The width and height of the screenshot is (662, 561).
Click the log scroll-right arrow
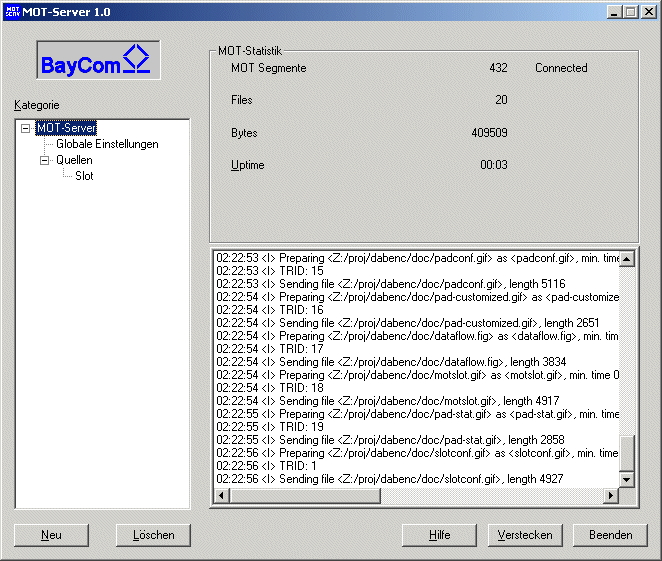[x=611, y=496]
